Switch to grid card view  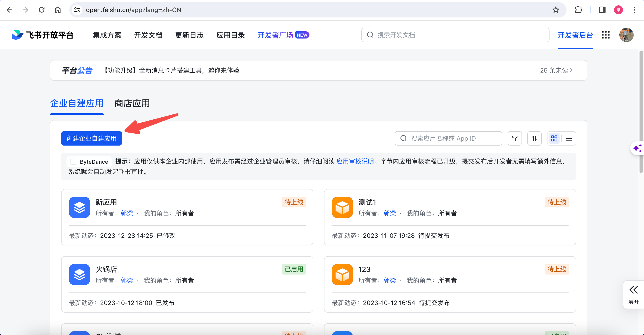(x=554, y=138)
